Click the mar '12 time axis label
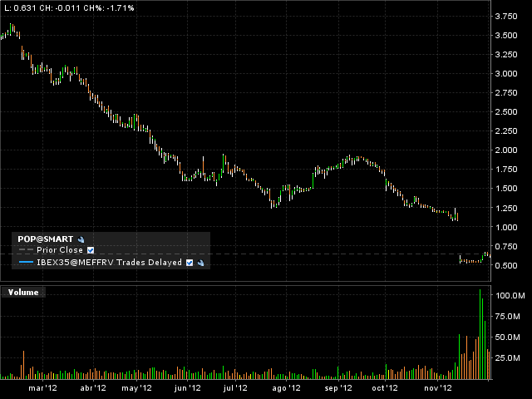Image resolution: width=532 pixels, height=399 pixels. tap(43, 388)
